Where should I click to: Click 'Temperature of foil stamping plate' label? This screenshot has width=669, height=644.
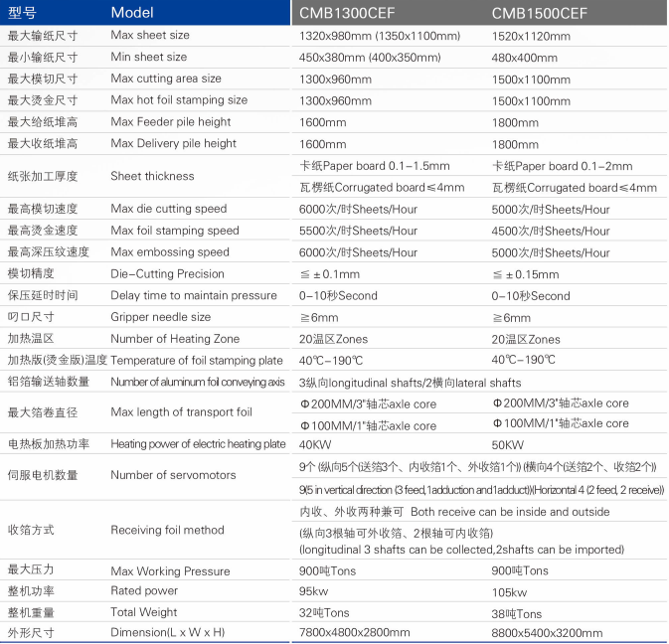pos(197,361)
